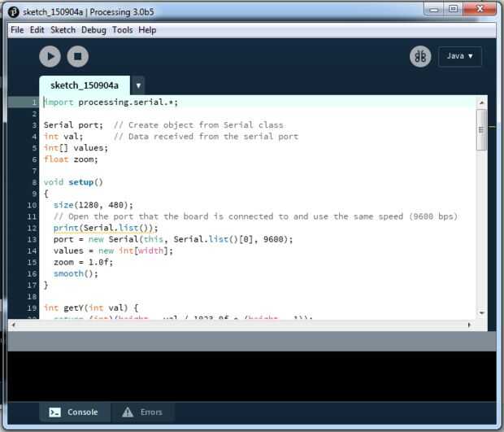
Task: Click the Errors warning triangle icon
Action: click(128, 412)
